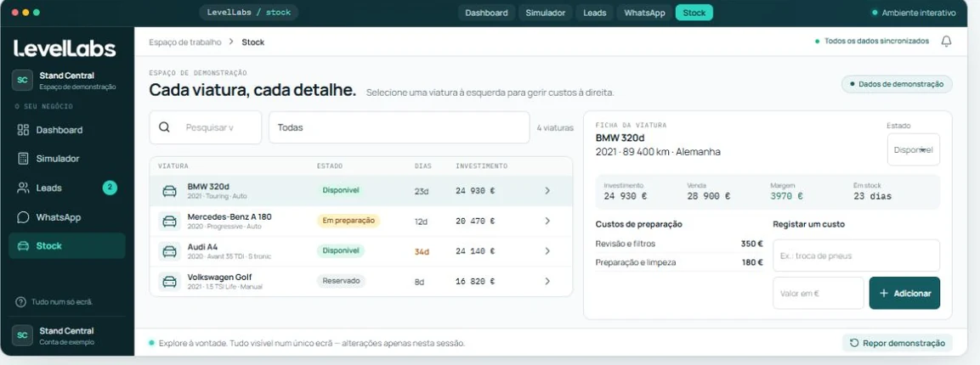Click the Adicionar button
This screenshot has height=365, width=980.
904,293
